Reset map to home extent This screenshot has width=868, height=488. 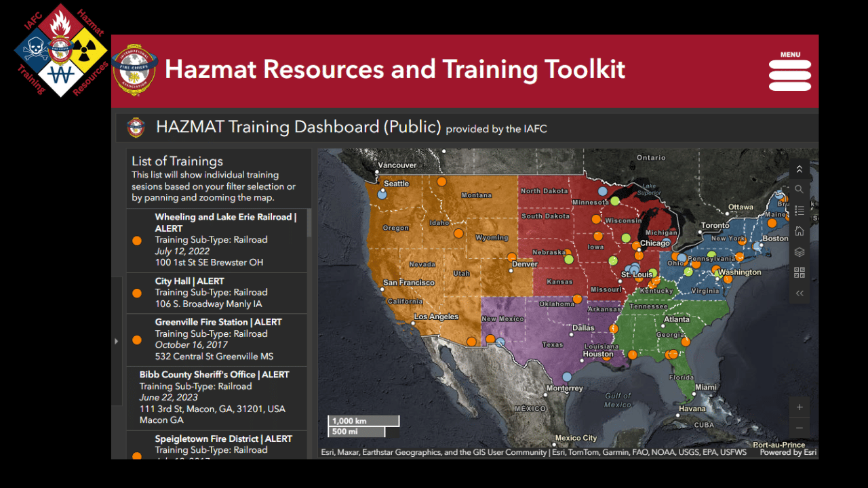800,231
